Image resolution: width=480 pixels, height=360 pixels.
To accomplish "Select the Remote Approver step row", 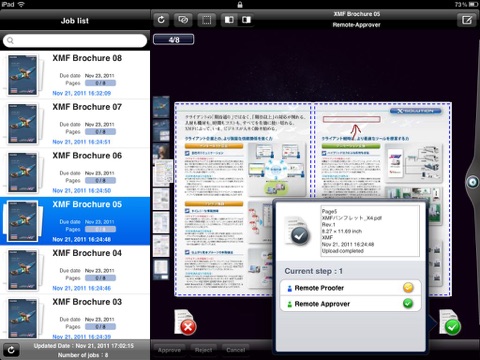I will tap(350, 304).
